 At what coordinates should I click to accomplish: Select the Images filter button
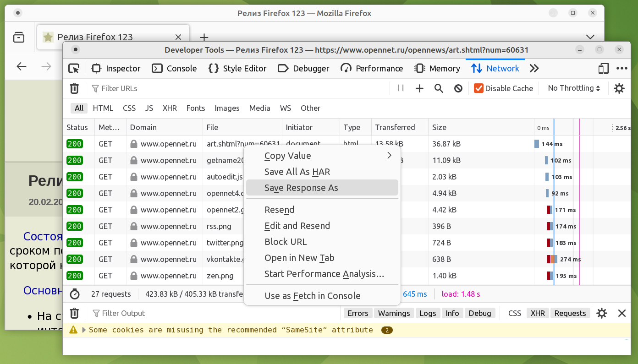227,108
